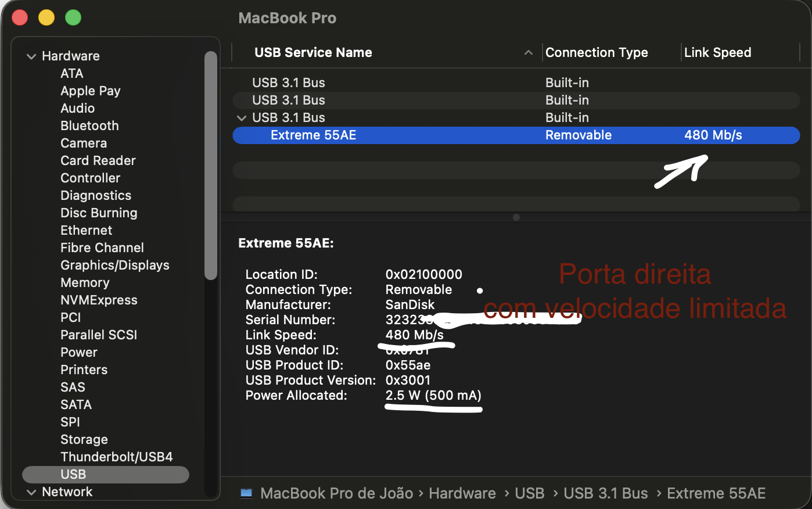The width and height of the screenshot is (812, 509).
Task: Sort by Connection Type column header
Action: point(597,53)
